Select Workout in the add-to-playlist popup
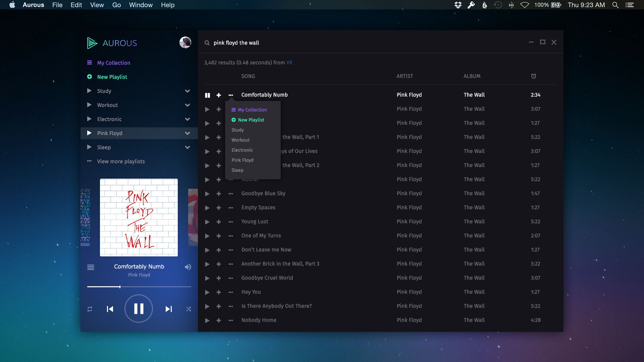 tap(240, 140)
